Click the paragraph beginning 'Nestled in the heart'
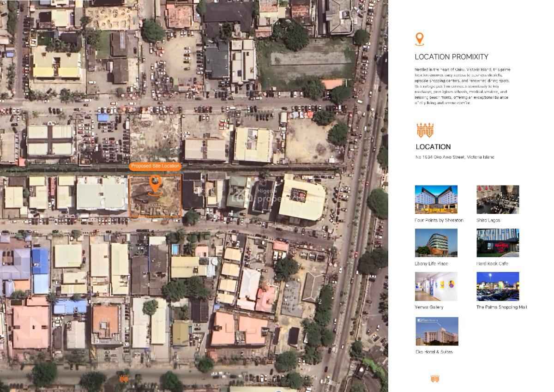554x392 pixels. pos(462,86)
